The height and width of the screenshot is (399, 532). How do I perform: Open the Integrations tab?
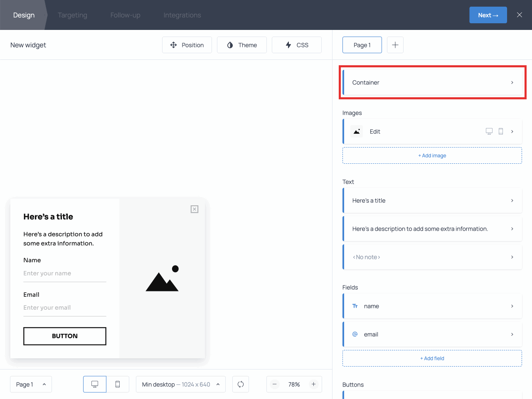[x=182, y=15]
